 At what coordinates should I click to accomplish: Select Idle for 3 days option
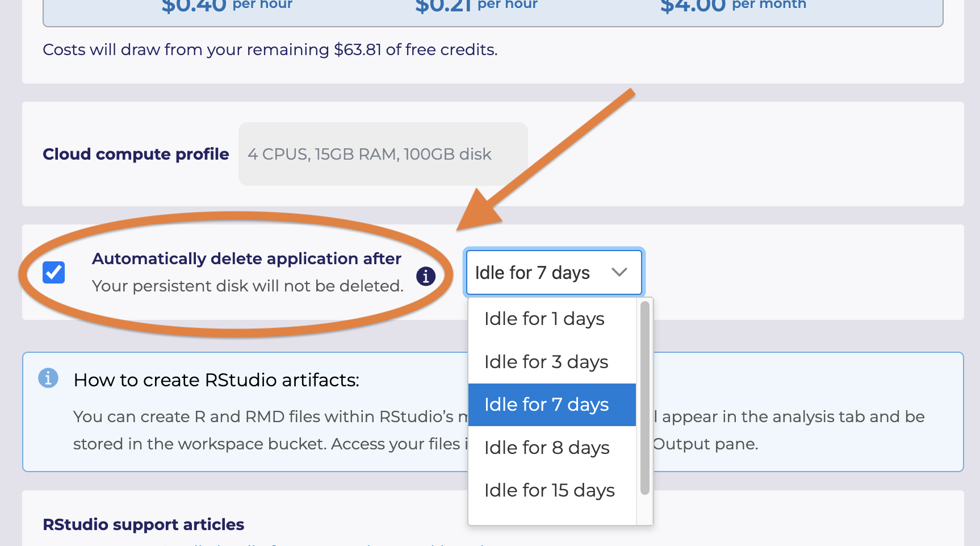click(546, 361)
